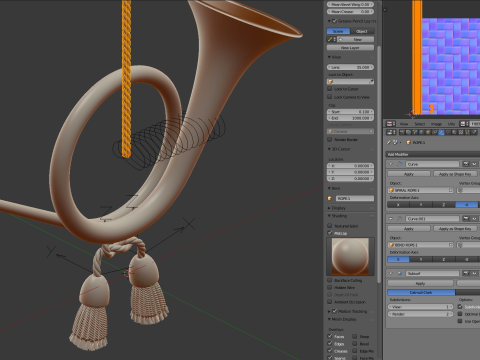The height and width of the screenshot is (360, 480).
Task: Click the Subsurf modifier type icon
Action: [x=400, y=273]
